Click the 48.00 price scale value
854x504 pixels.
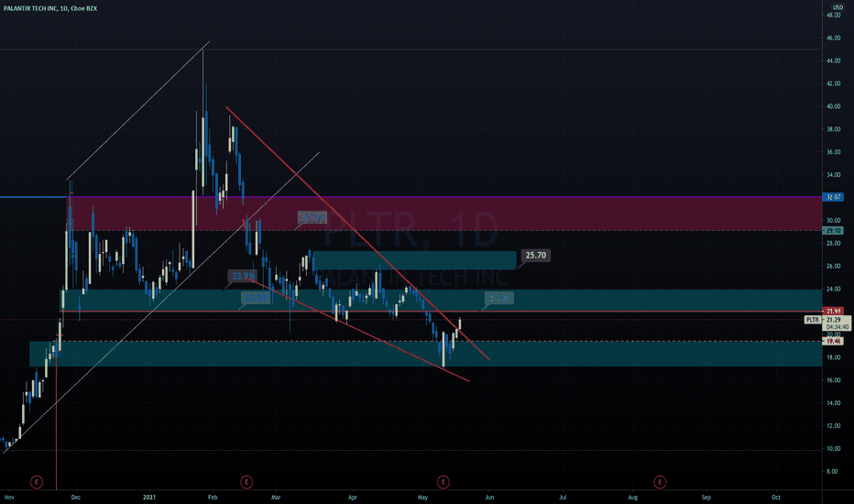(833, 16)
